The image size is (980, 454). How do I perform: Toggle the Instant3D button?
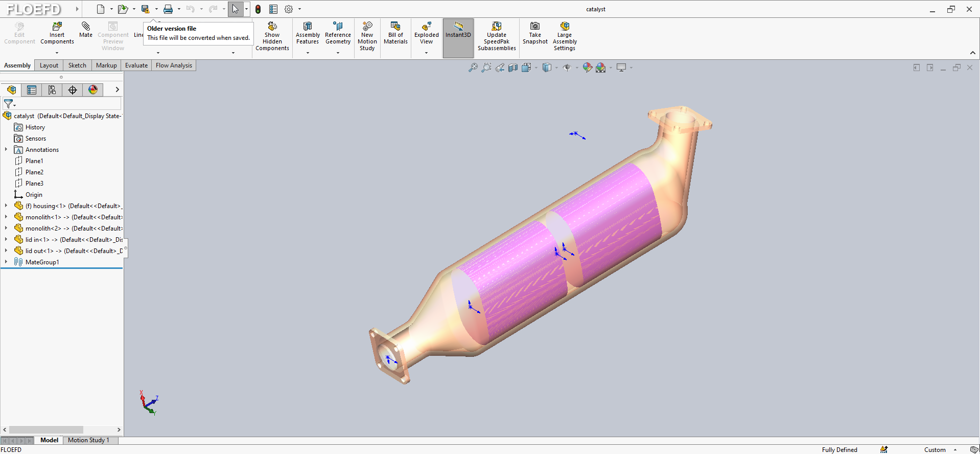[x=458, y=38]
